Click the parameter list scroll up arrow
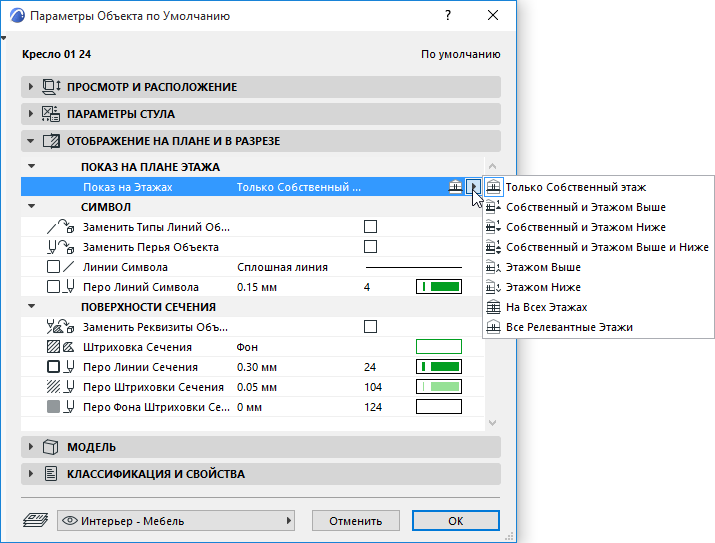The image size is (715, 543). pos(492,166)
